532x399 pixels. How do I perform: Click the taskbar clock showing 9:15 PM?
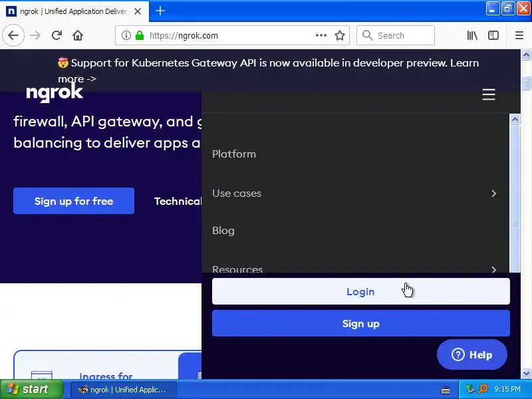(507, 389)
